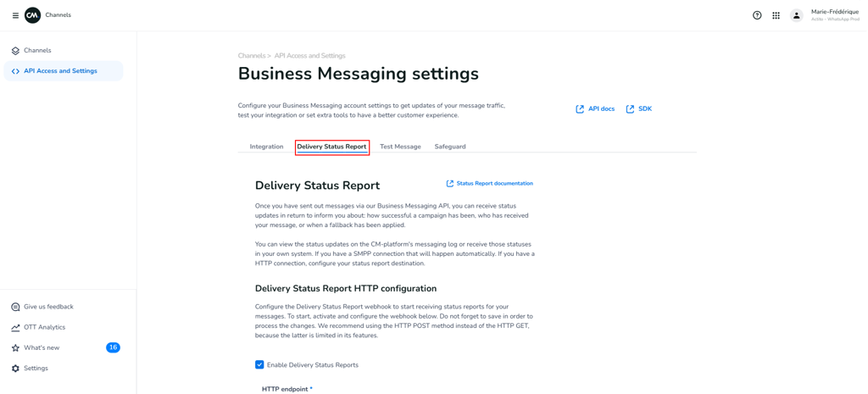Open the API docs link
The height and width of the screenshot is (394, 868).
pos(601,109)
